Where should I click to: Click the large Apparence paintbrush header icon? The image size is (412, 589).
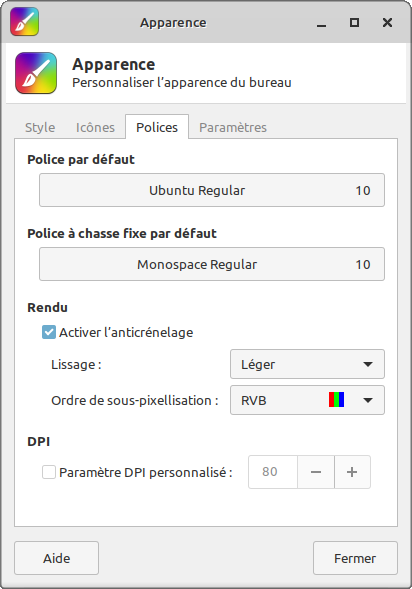pos(36,73)
